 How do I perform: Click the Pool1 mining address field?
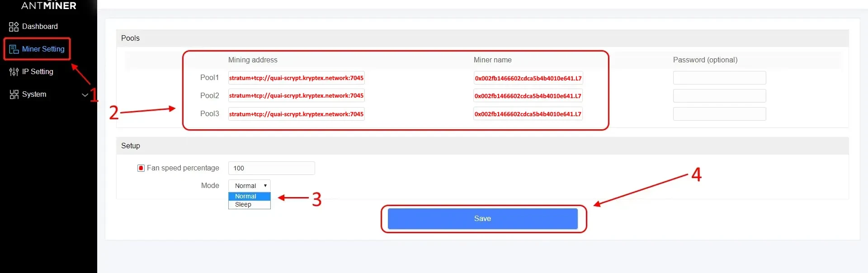(296, 78)
